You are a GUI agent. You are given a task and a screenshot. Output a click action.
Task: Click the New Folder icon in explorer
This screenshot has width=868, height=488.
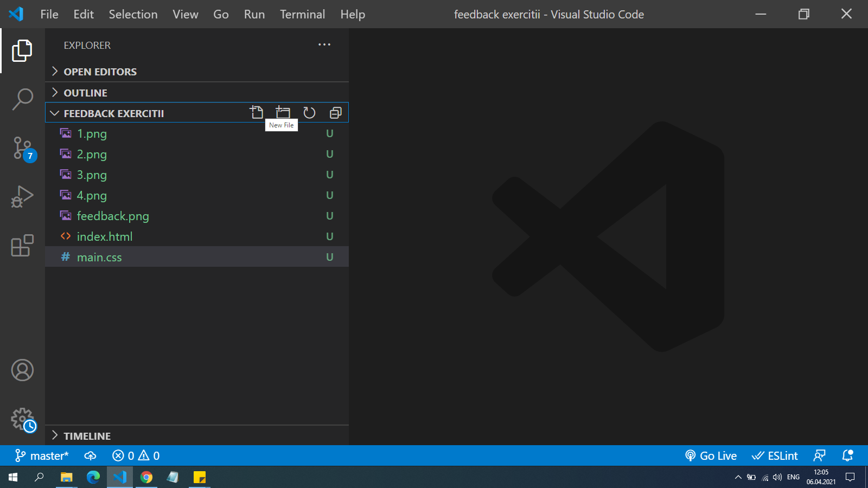coord(283,113)
